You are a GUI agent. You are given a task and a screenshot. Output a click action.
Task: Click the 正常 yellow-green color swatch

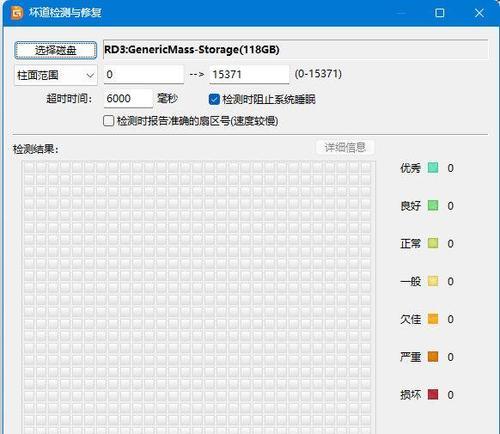pos(433,243)
